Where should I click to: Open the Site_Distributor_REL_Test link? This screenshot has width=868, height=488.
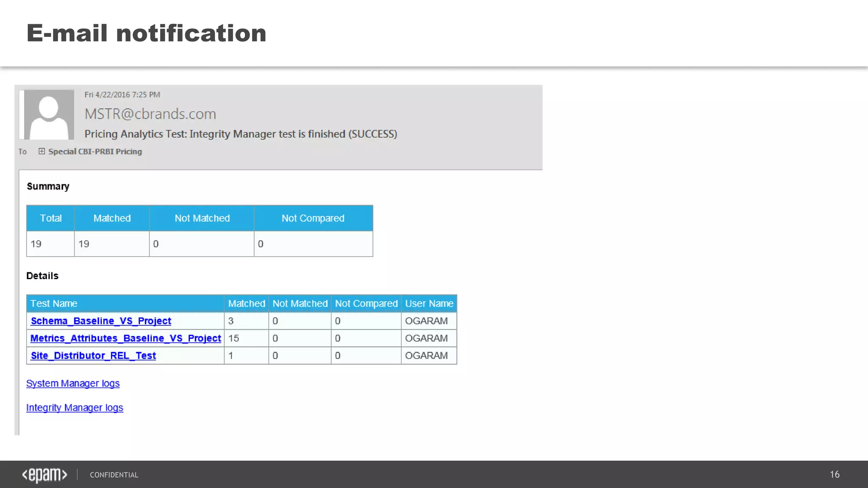[x=93, y=356]
